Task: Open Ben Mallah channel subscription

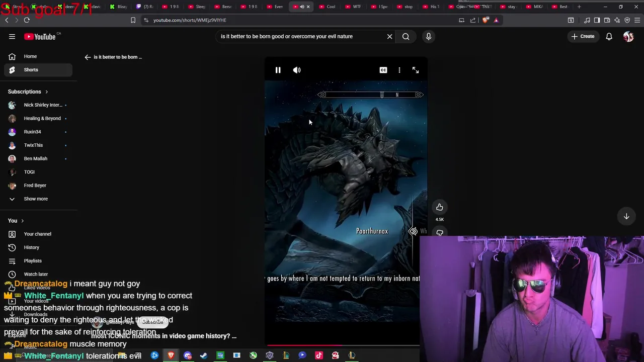Action: pyautogui.click(x=38, y=158)
